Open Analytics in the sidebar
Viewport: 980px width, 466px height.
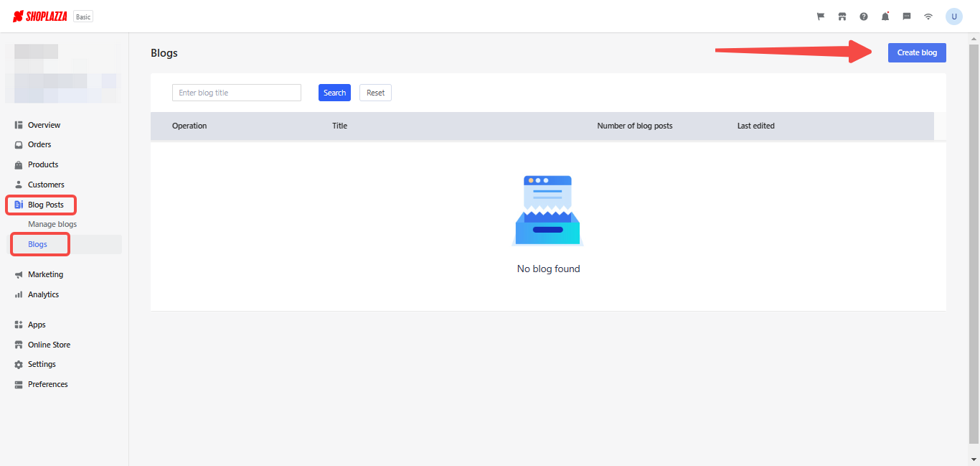point(43,294)
